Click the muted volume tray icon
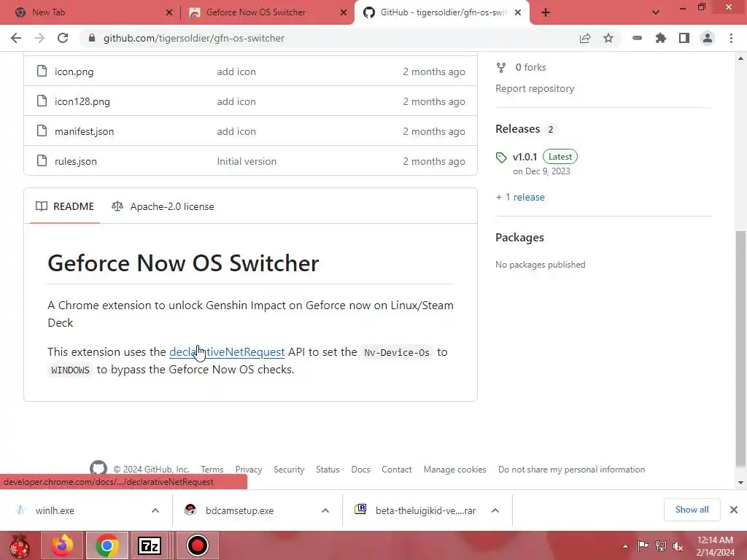Image resolution: width=747 pixels, height=560 pixels. (678, 545)
